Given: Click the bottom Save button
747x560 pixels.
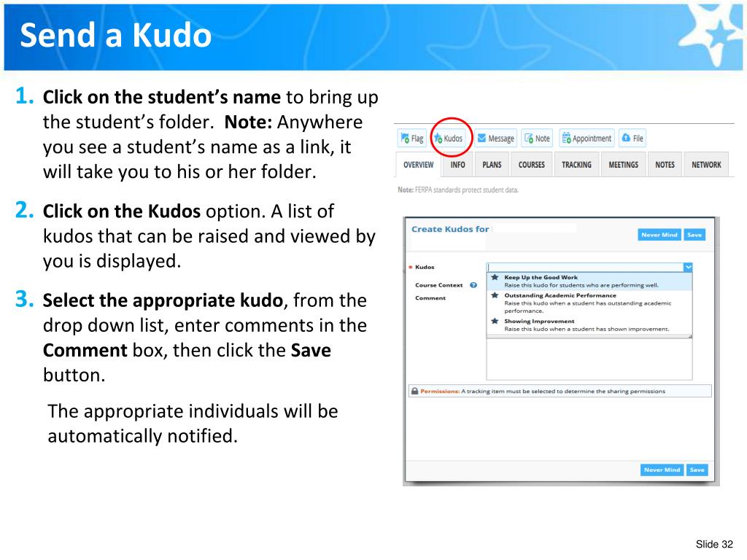Looking at the screenshot, I should (x=697, y=470).
